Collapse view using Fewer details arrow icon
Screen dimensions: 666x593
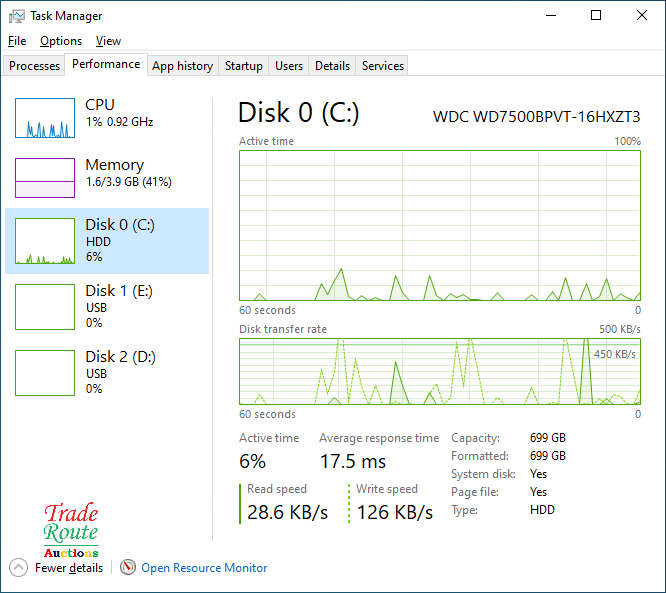click(x=18, y=567)
